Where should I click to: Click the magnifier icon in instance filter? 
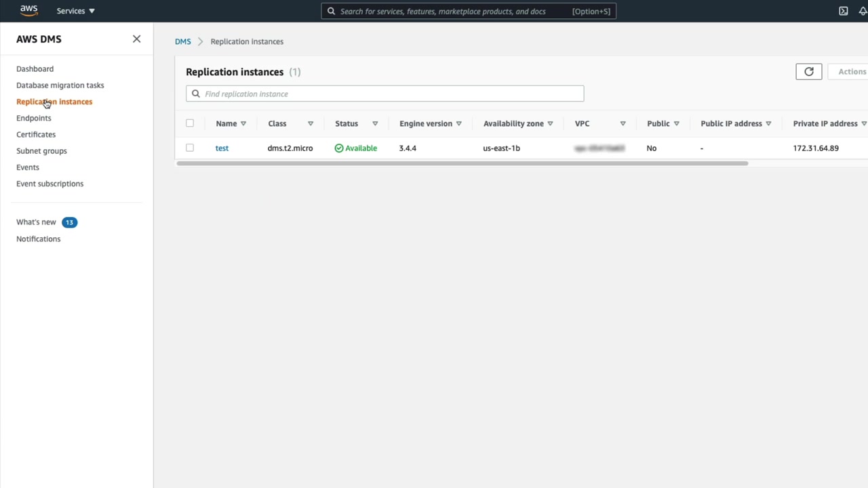coord(196,94)
